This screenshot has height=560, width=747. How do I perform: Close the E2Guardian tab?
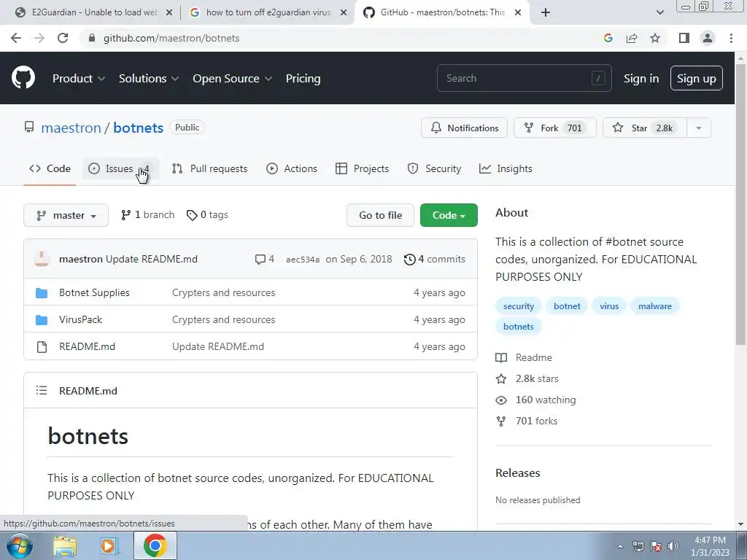169,12
